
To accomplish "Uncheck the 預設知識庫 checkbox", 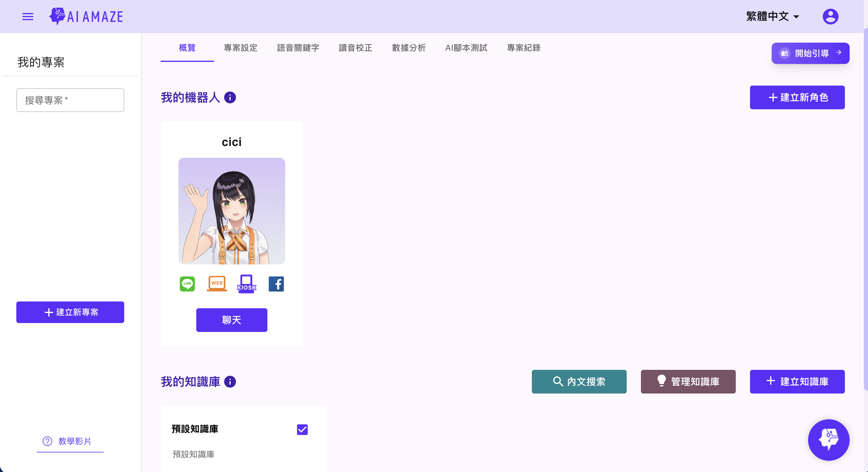I will tap(302, 430).
